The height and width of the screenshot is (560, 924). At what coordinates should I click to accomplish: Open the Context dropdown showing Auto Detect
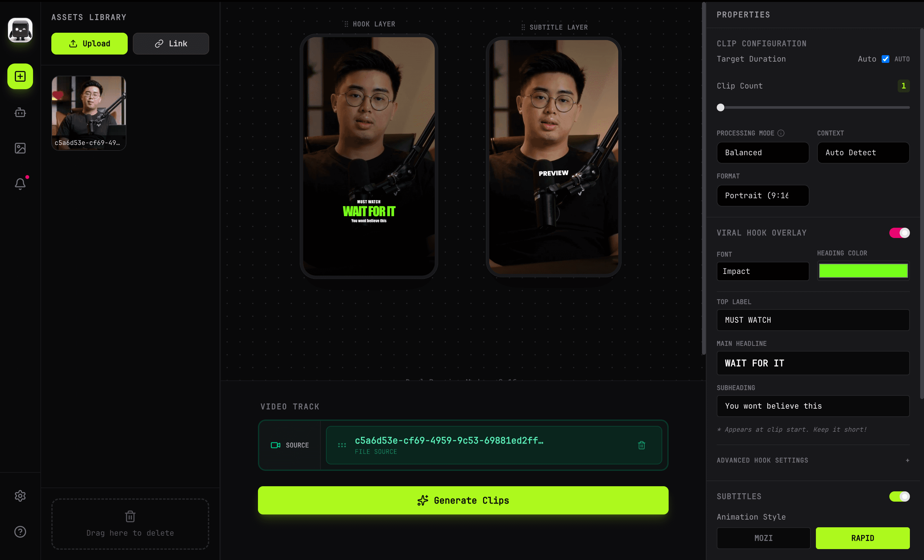point(863,152)
